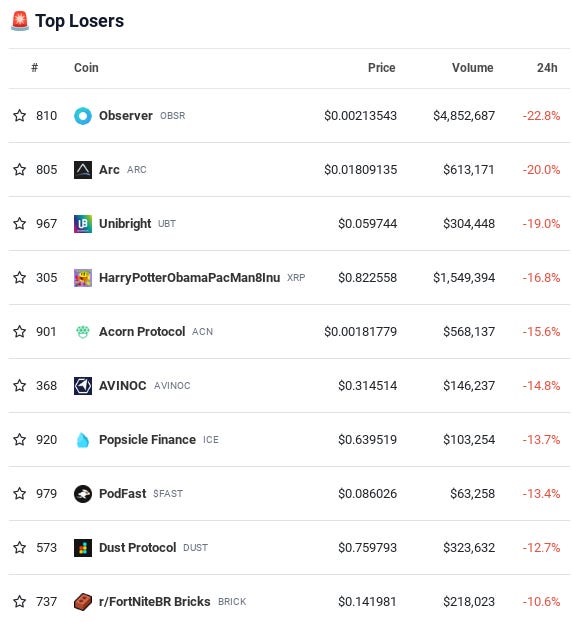Sort table by the Price column header
572x622 pixels.
[x=381, y=68]
